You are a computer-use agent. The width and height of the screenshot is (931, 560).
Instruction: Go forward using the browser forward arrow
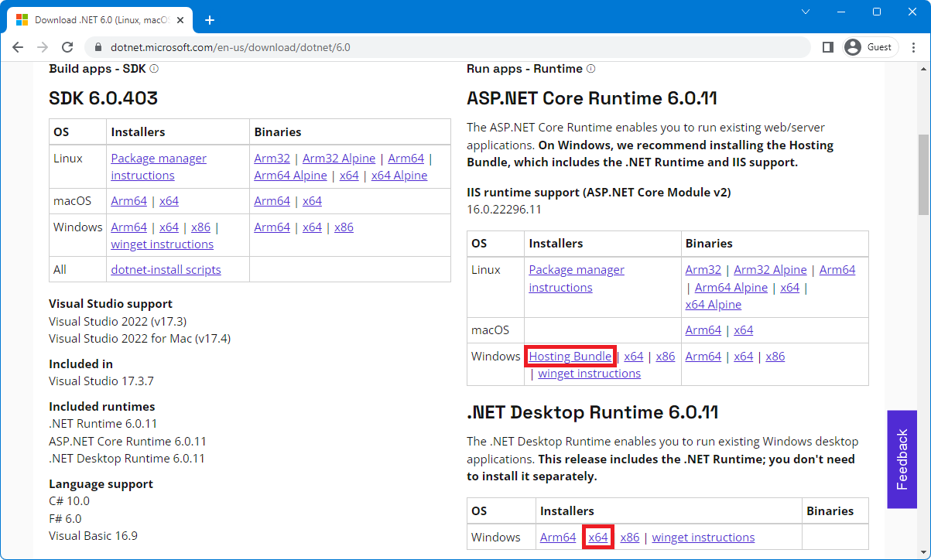point(43,47)
